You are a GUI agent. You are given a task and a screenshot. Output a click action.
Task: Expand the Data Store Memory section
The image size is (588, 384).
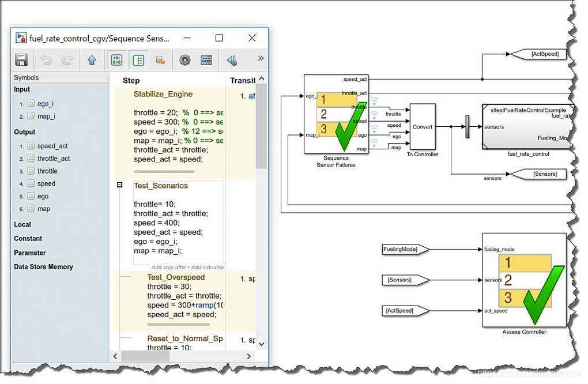tap(43, 267)
